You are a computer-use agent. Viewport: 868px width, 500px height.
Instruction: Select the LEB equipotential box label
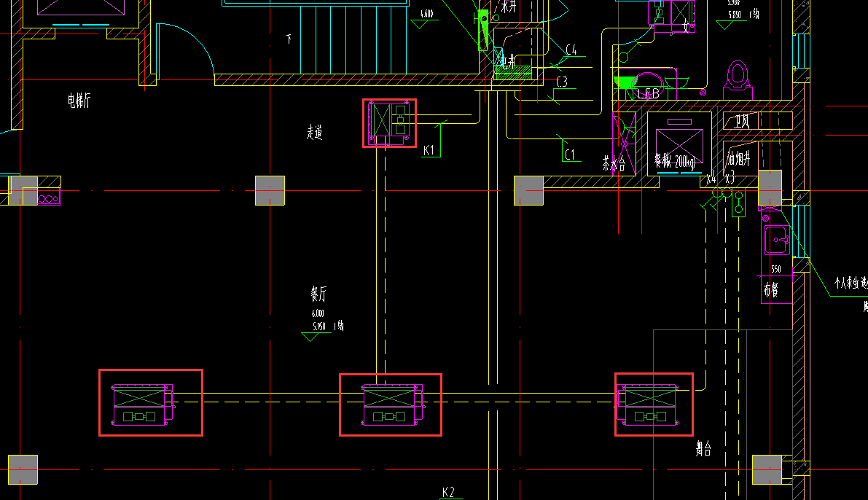pos(648,93)
